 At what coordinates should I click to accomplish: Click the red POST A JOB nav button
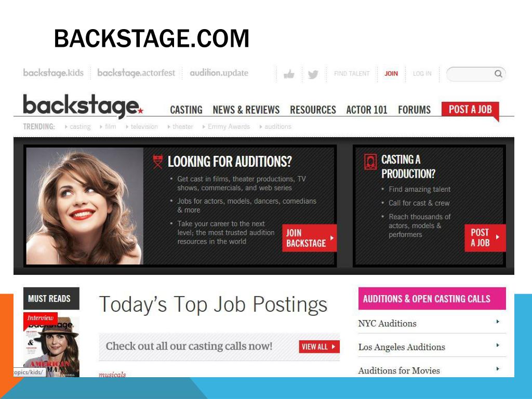pos(470,109)
